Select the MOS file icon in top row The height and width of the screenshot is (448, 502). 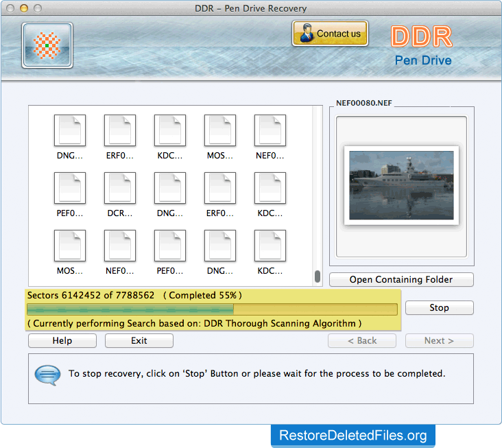click(220, 130)
